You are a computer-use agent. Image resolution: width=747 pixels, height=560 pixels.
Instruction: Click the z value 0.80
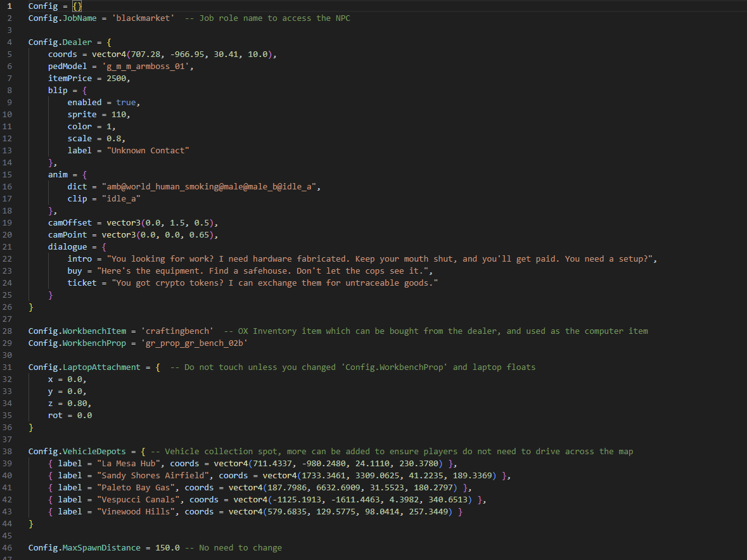tap(77, 404)
